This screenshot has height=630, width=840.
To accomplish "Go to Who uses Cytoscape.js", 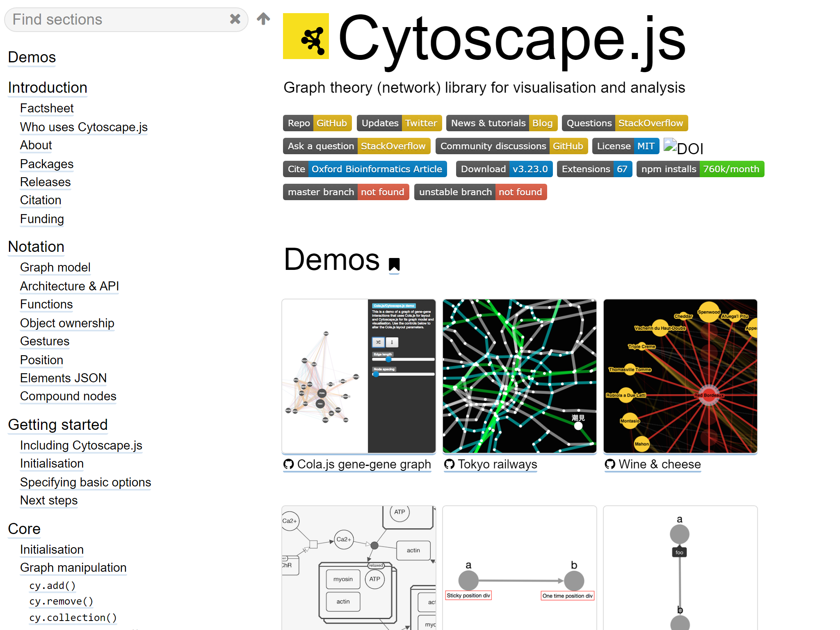I will [84, 127].
